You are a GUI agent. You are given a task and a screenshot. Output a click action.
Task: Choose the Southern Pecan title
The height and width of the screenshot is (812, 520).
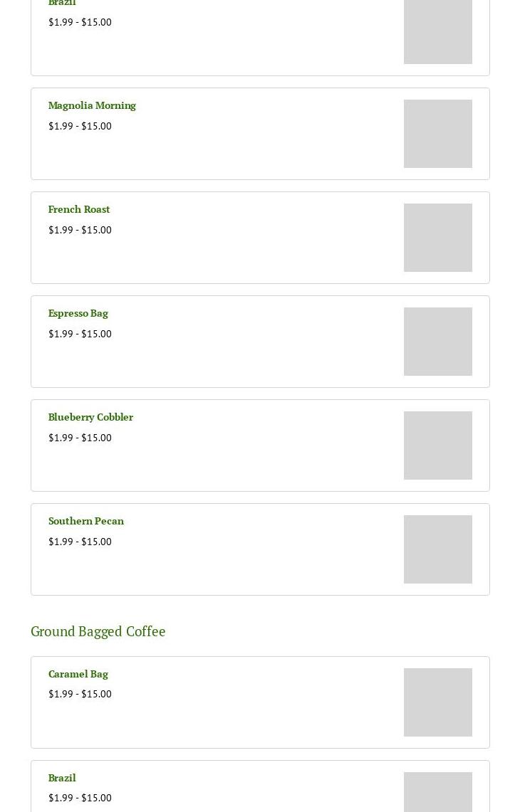[x=86, y=521]
